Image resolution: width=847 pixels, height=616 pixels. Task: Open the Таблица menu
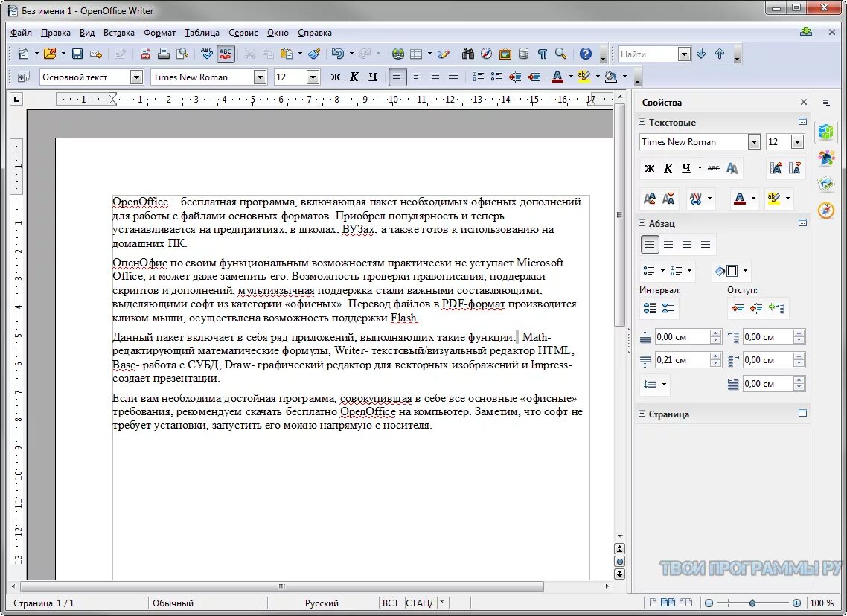[202, 33]
